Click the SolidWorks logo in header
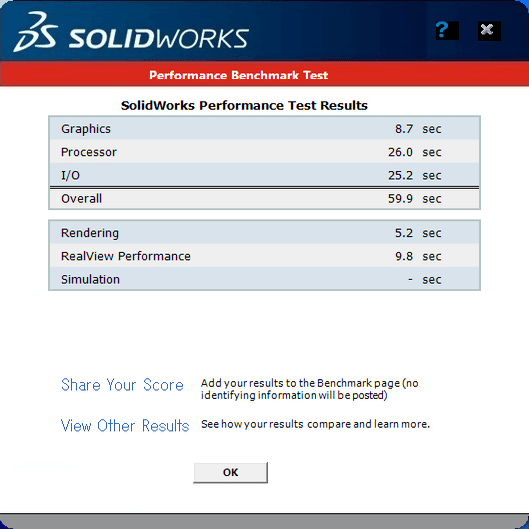This screenshot has height=529, width=529. pyautogui.click(x=131, y=32)
